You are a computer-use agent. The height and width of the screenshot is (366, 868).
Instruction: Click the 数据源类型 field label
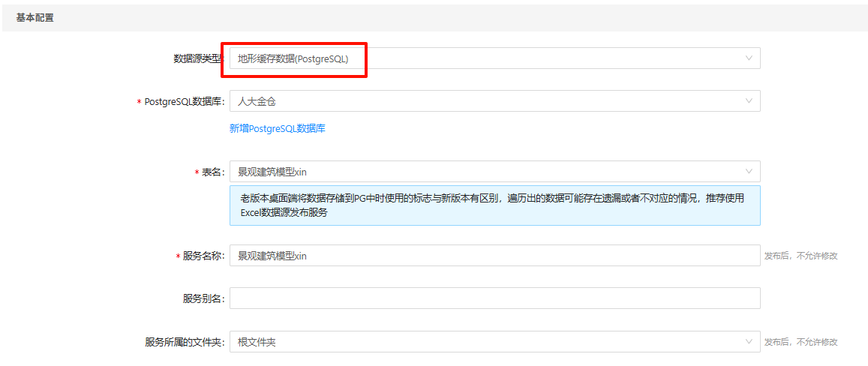pos(198,58)
